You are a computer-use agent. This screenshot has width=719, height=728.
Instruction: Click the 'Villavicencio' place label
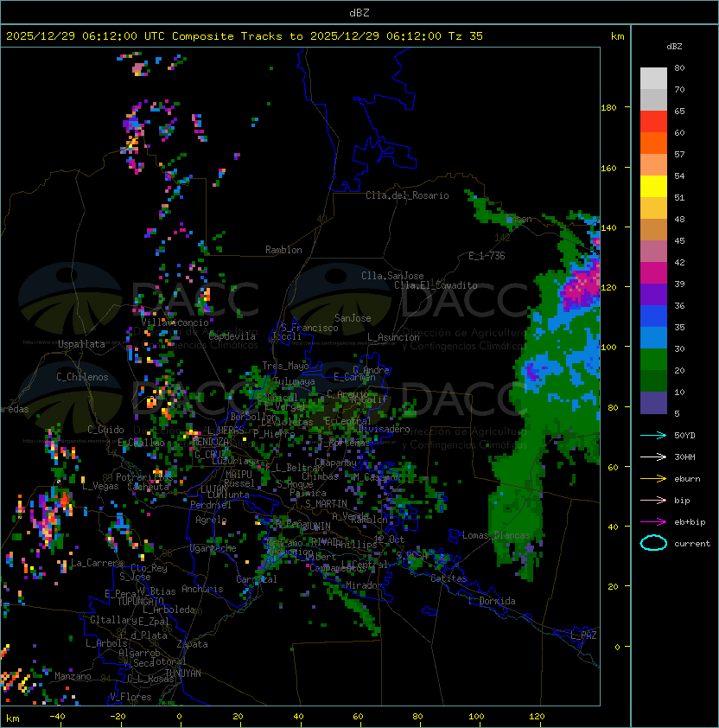[175, 322]
